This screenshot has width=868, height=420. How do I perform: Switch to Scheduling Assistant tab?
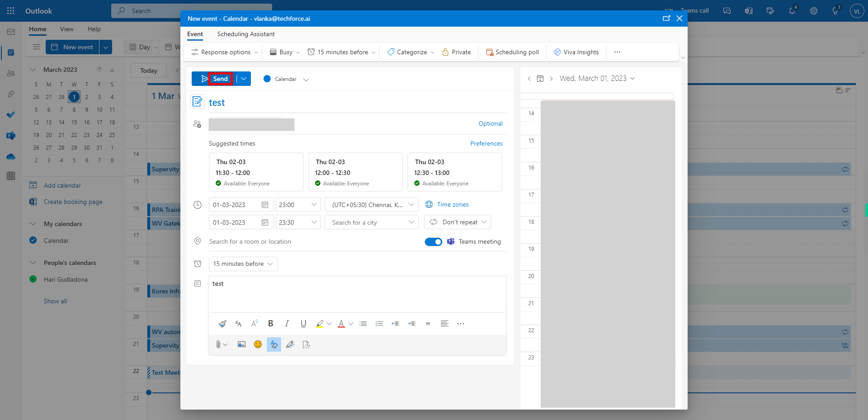click(246, 34)
